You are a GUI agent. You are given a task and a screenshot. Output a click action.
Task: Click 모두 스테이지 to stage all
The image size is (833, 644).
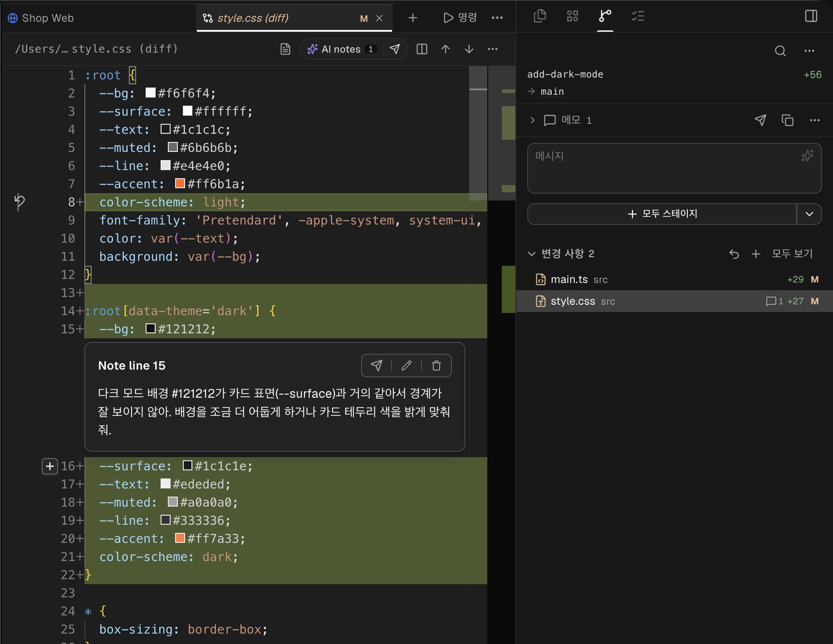pyautogui.click(x=662, y=214)
